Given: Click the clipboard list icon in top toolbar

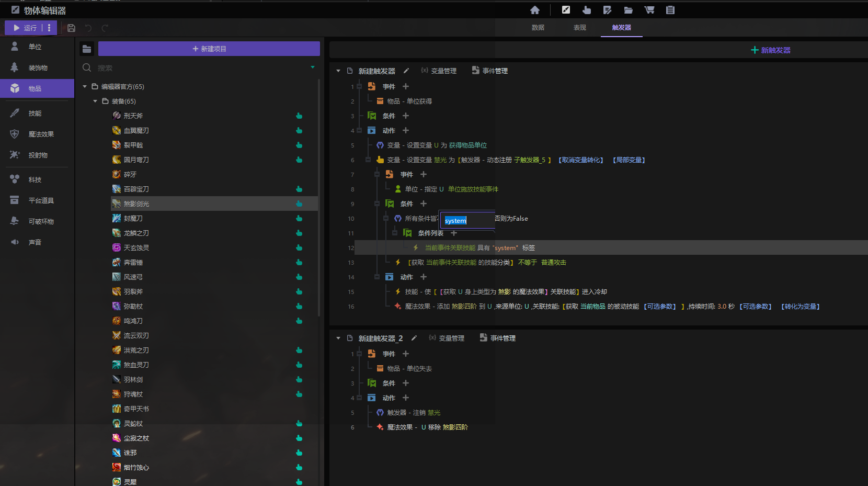Looking at the screenshot, I should [670, 10].
